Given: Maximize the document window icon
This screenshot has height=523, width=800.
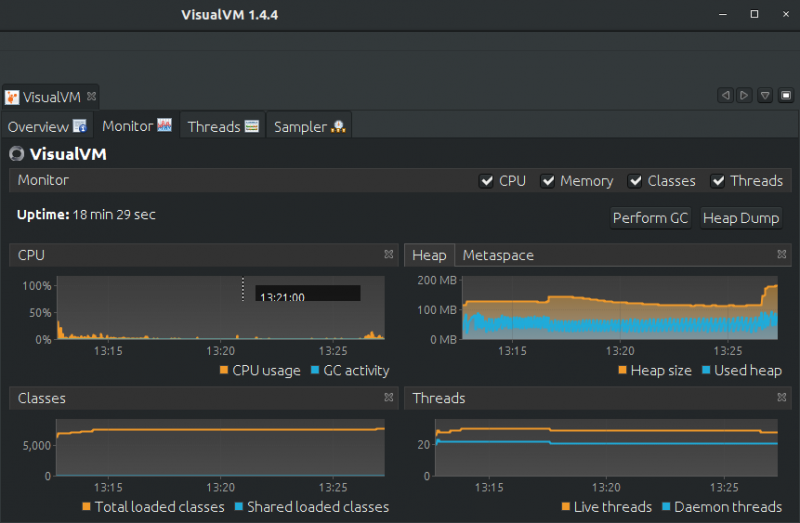Looking at the screenshot, I should click(785, 96).
